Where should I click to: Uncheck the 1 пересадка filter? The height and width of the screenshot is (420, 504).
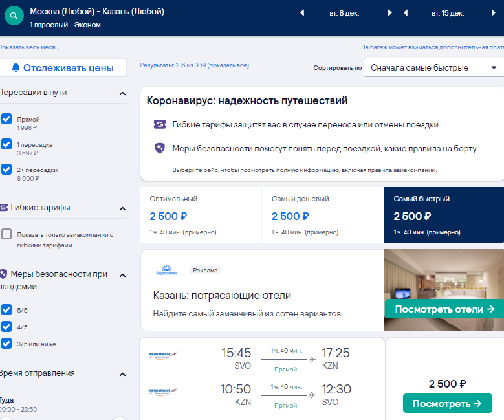(x=6, y=144)
